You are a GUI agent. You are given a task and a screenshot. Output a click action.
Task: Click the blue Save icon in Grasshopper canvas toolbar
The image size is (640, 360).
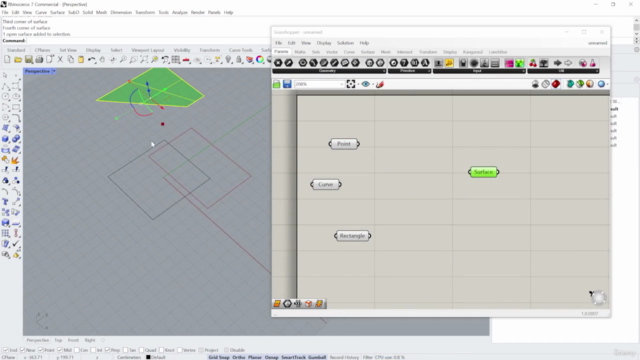click(287, 84)
